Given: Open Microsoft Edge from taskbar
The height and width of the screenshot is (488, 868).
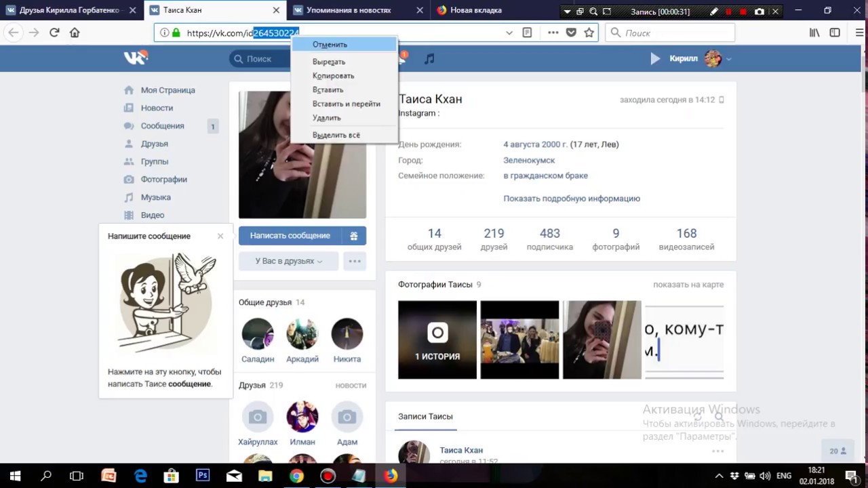Looking at the screenshot, I should point(140,476).
